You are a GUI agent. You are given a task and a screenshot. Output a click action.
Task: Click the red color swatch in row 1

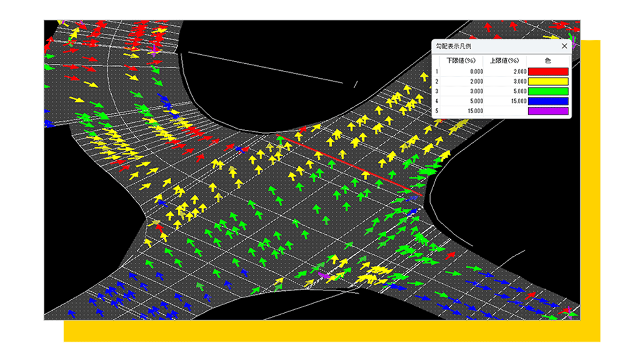click(x=548, y=71)
